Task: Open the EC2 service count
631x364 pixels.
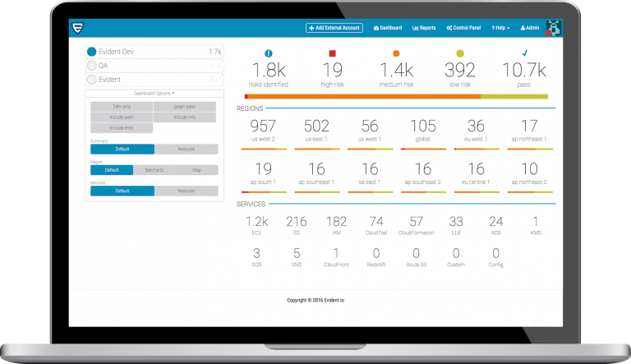Action: tap(256, 224)
